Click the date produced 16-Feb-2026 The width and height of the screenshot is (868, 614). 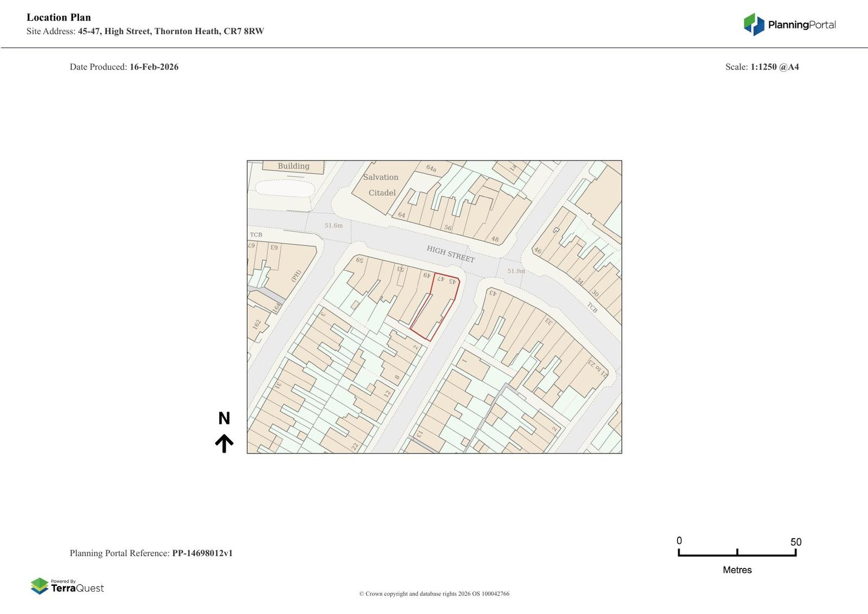point(154,67)
